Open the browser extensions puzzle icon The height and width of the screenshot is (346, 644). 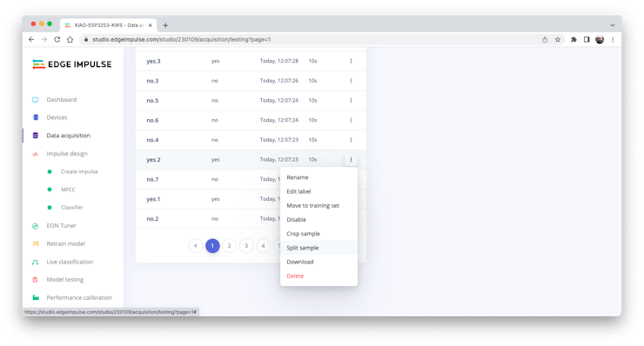(574, 39)
